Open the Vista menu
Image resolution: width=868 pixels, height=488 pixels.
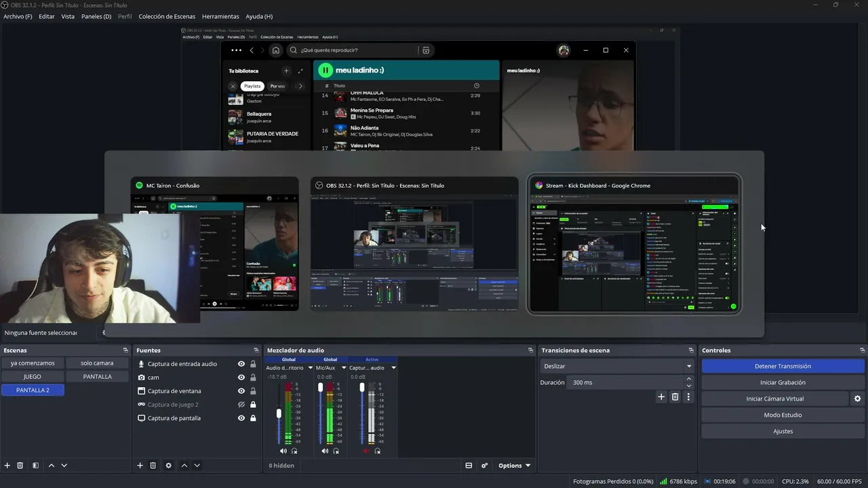click(x=68, y=16)
